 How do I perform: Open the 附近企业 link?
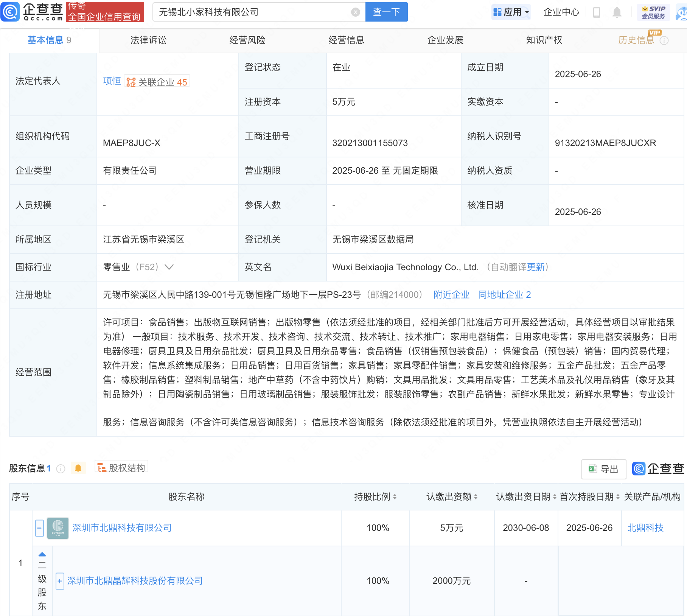(x=451, y=295)
